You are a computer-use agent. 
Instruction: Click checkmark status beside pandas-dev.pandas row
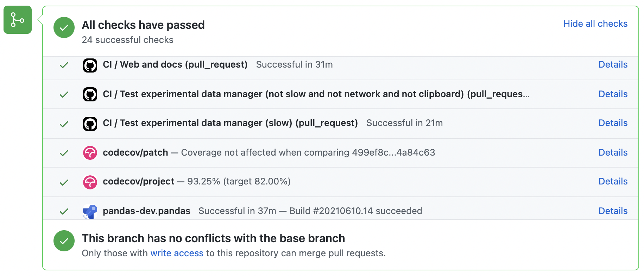pyautogui.click(x=64, y=212)
